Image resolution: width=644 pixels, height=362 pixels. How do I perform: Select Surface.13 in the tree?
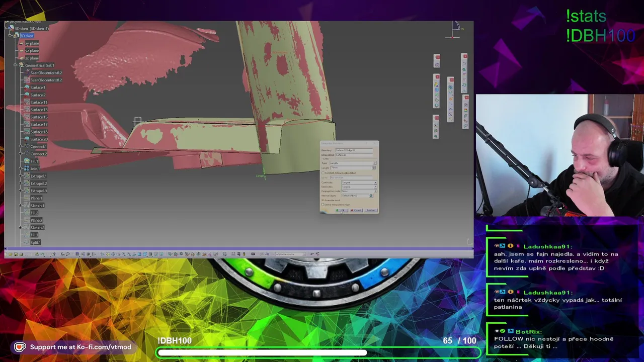pos(39,110)
